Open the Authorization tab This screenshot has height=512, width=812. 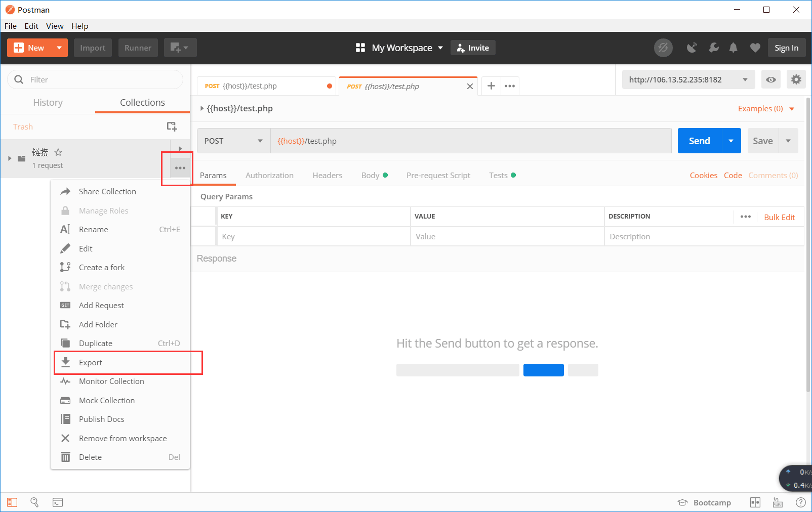269,175
